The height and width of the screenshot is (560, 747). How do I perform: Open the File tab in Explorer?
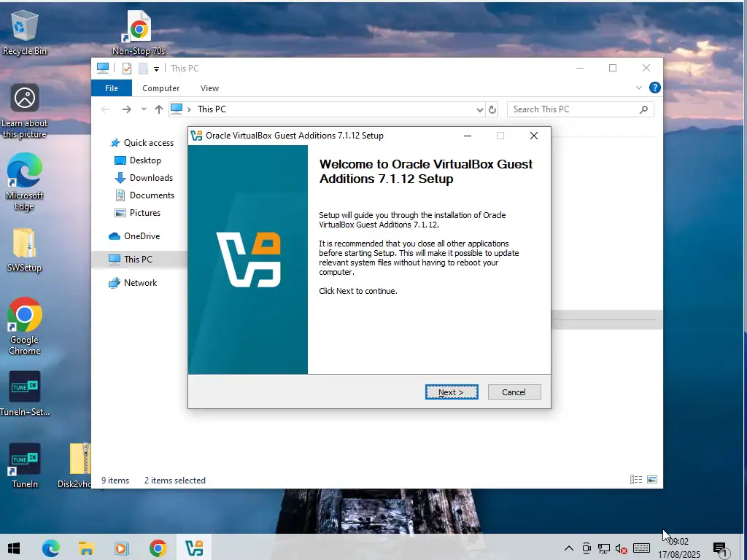tap(112, 88)
